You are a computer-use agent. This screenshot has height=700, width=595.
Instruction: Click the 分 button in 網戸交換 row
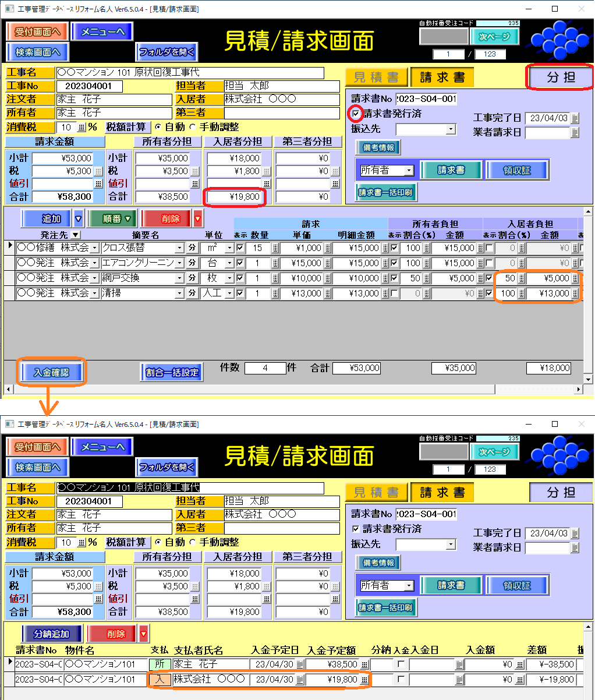coord(192,278)
